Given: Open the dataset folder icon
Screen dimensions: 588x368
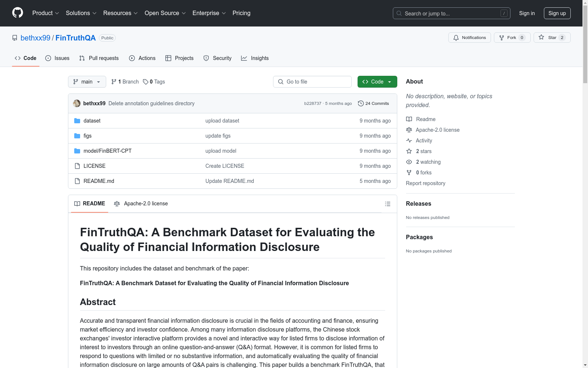Looking at the screenshot, I should tap(77, 121).
